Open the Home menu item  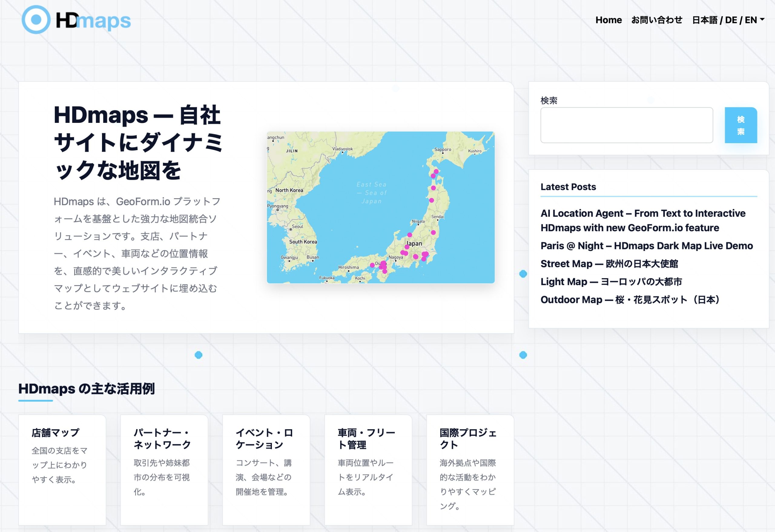(608, 20)
